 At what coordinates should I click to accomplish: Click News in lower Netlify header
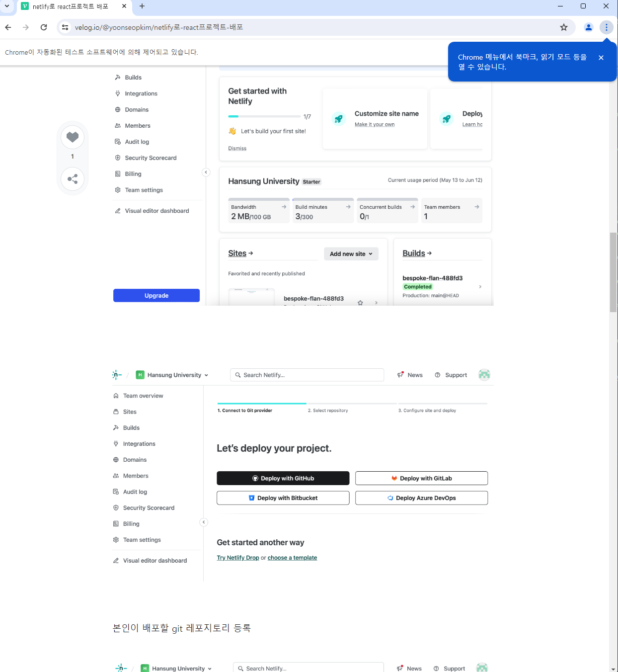[x=410, y=375]
